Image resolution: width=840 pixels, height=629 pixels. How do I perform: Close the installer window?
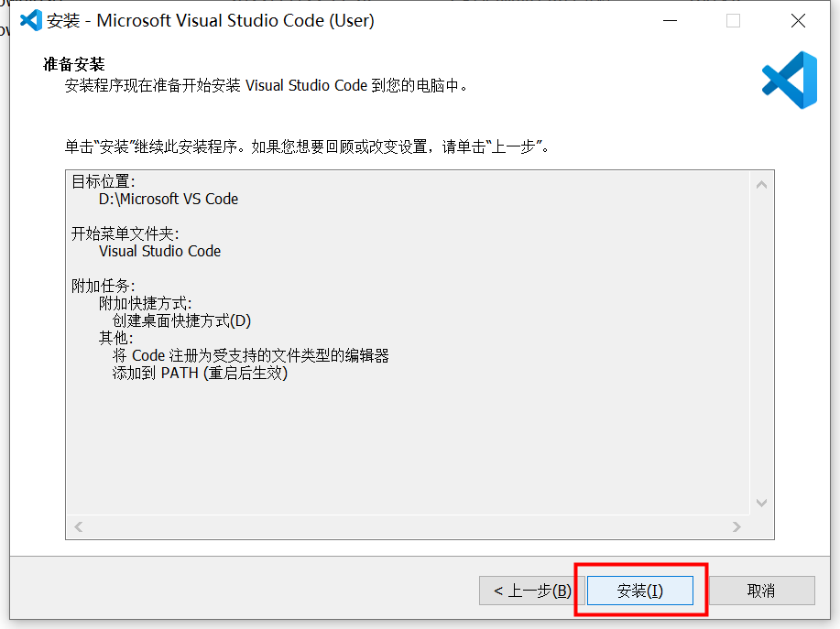point(798,20)
